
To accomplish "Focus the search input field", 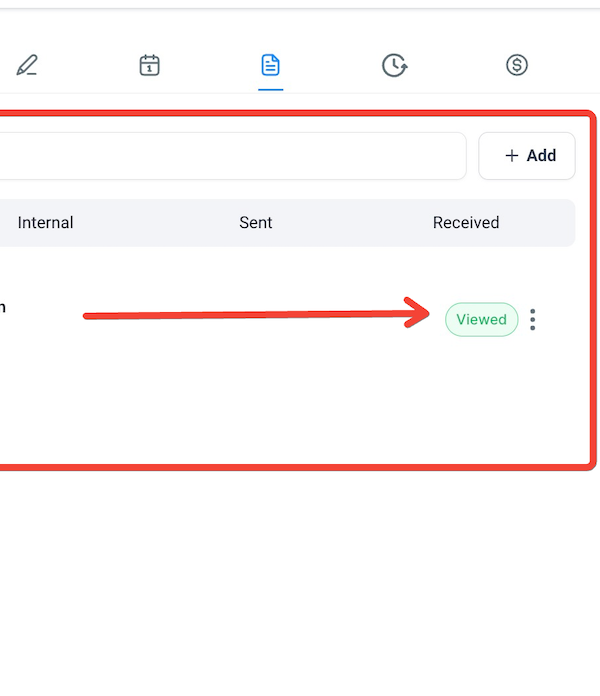I will [x=230, y=156].
